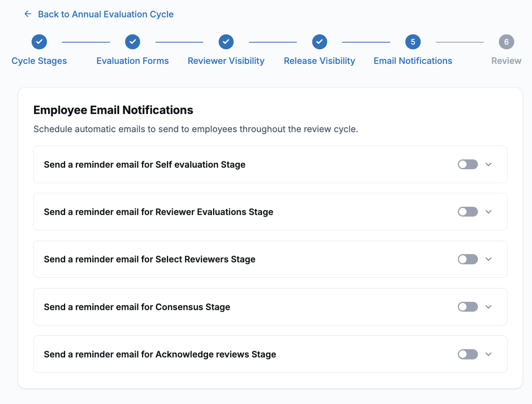Enable Select Reviewers Stage reminder toggle
The image size is (532, 404).
(468, 259)
